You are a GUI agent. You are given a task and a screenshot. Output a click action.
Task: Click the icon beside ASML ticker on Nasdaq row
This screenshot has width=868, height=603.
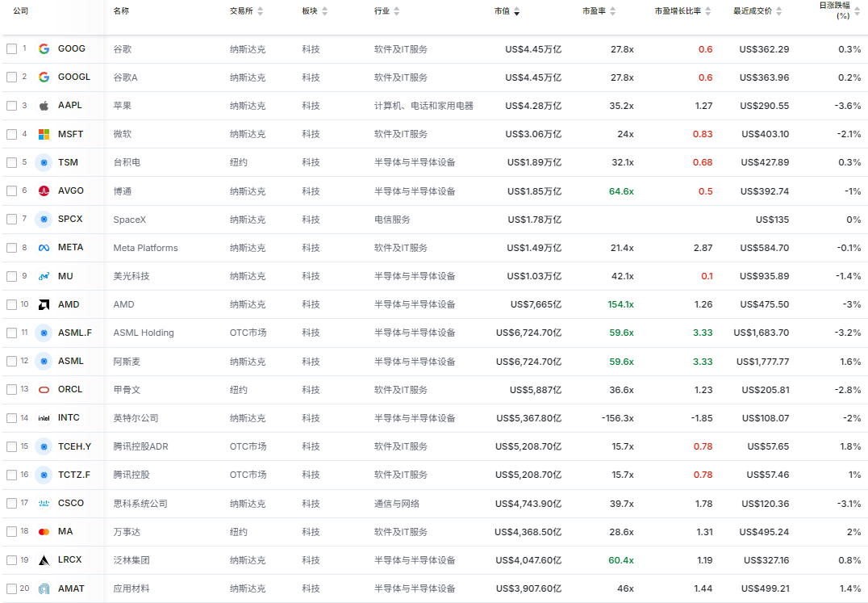44,361
